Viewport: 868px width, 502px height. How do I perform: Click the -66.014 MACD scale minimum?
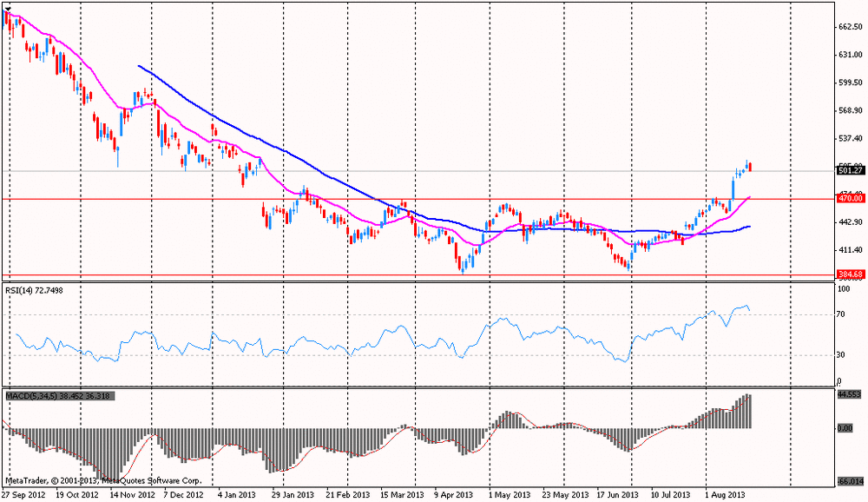(851, 481)
